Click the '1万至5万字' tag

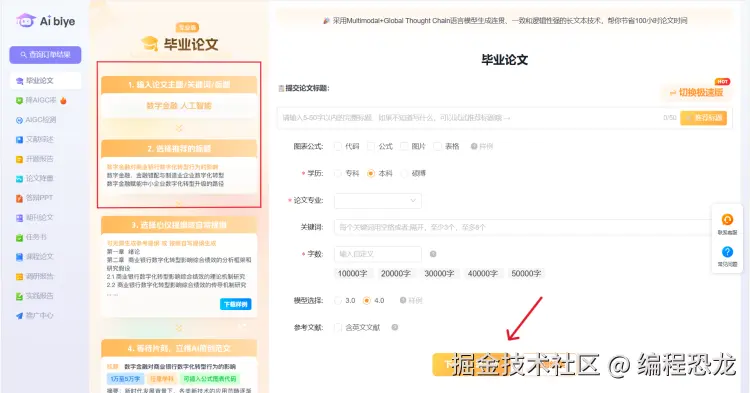coord(125,379)
